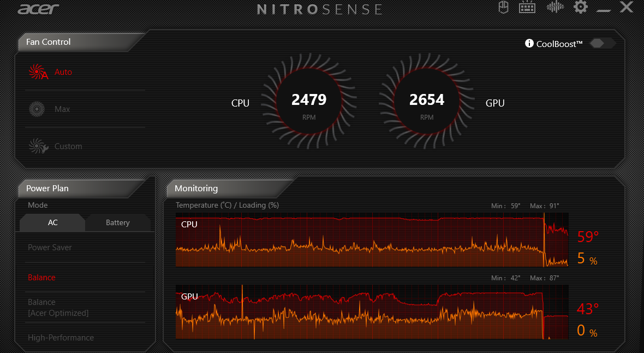The width and height of the screenshot is (644, 353).
Task: Click the Temperature (°C) / Loading (%) label
Action: click(227, 205)
